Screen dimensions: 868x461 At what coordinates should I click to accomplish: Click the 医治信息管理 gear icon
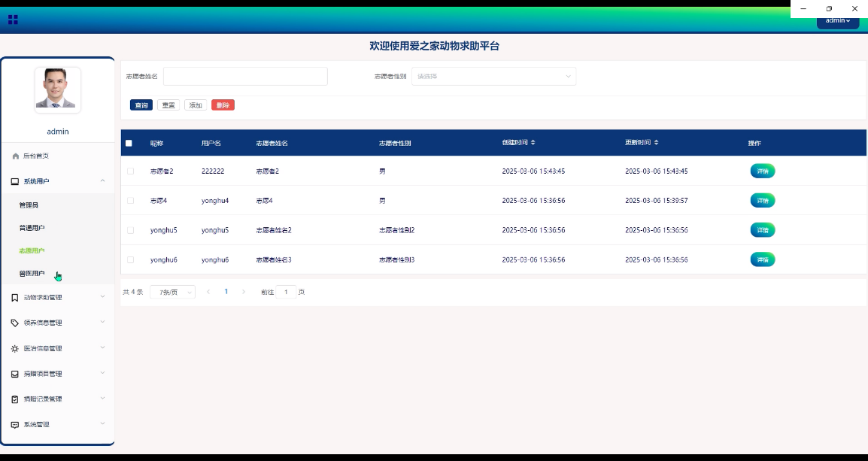(17, 347)
